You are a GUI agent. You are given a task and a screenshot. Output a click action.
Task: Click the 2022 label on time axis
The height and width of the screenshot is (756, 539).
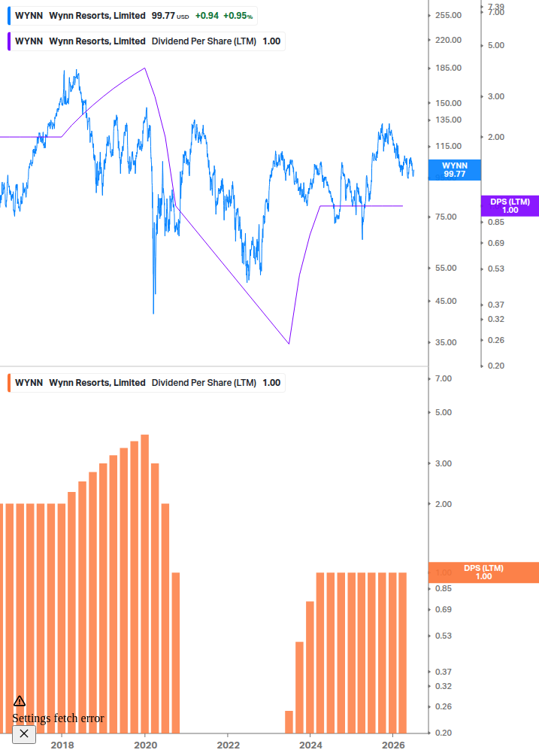coord(229,745)
